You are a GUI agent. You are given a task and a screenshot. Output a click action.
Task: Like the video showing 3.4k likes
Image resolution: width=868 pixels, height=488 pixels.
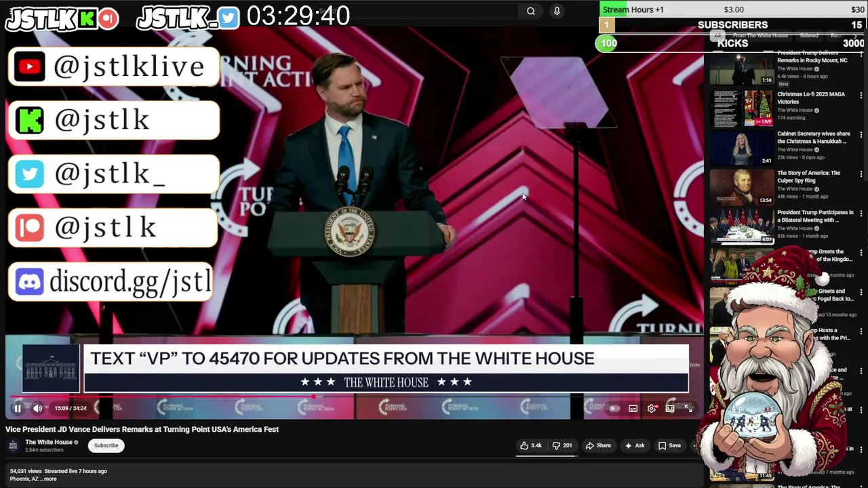tap(531, 445)
